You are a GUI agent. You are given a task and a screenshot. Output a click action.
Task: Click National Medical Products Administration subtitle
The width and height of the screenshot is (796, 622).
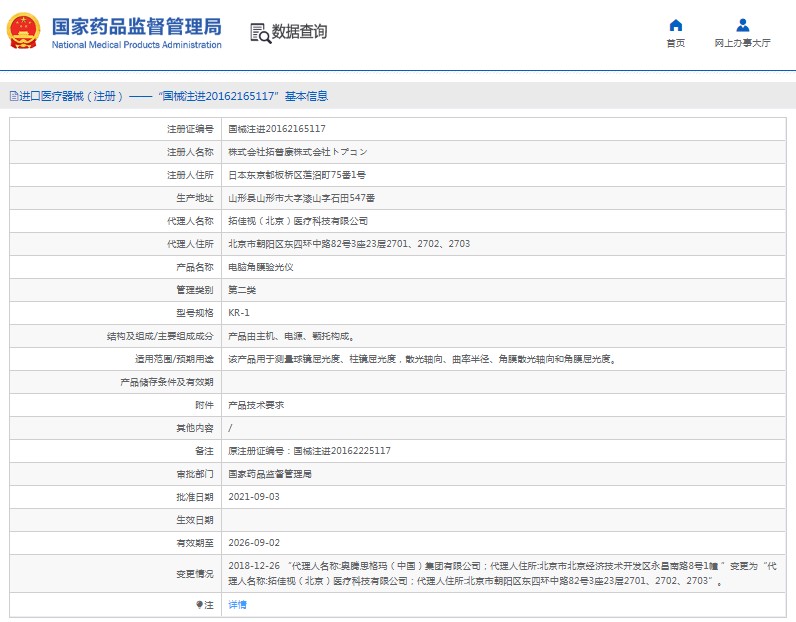tap(137, 45)
